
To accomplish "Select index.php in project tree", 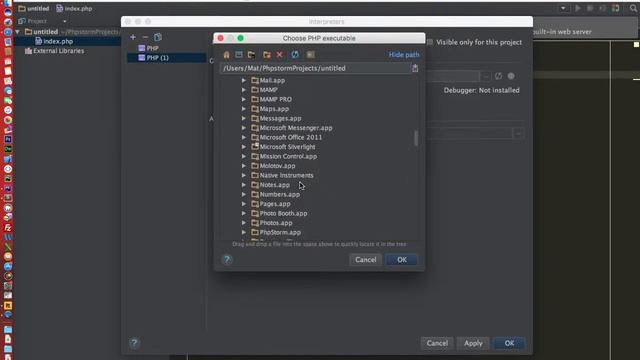I will click(54, 41).
